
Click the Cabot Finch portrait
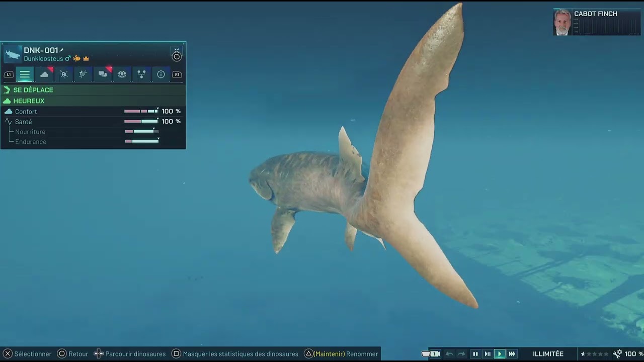click(562, 22)
